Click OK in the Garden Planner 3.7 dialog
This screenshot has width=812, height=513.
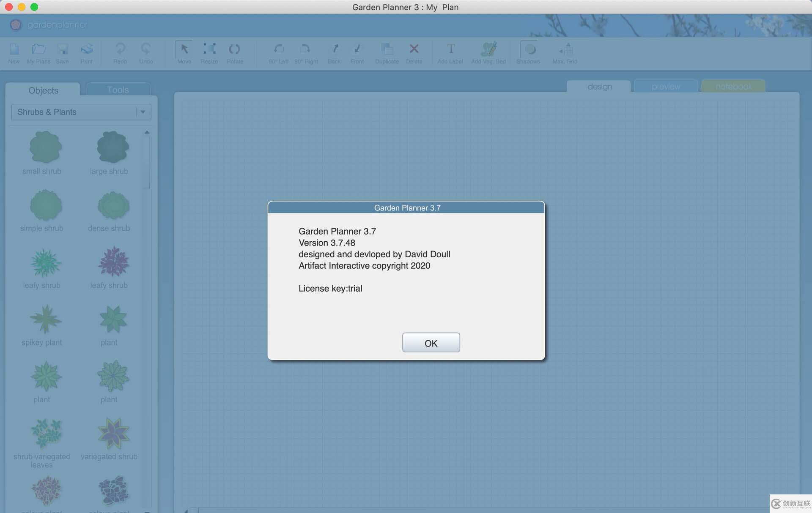tap(431, 342)
